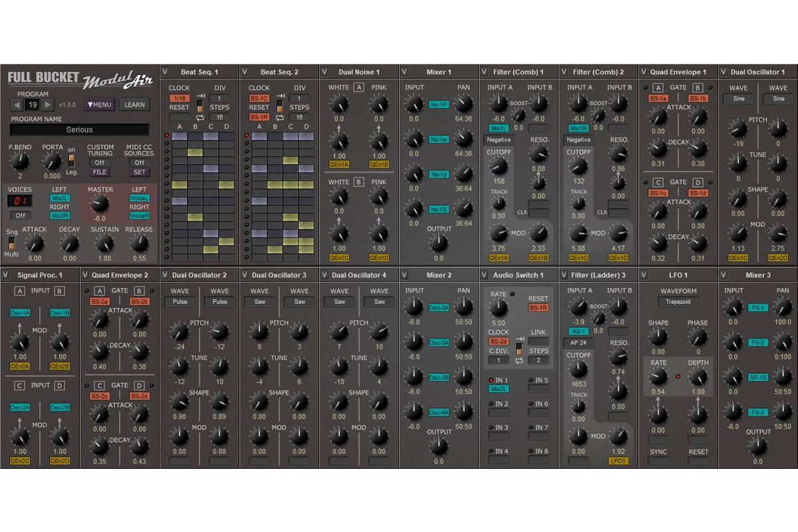Toggle Off button under Voices display

[20, 215]
